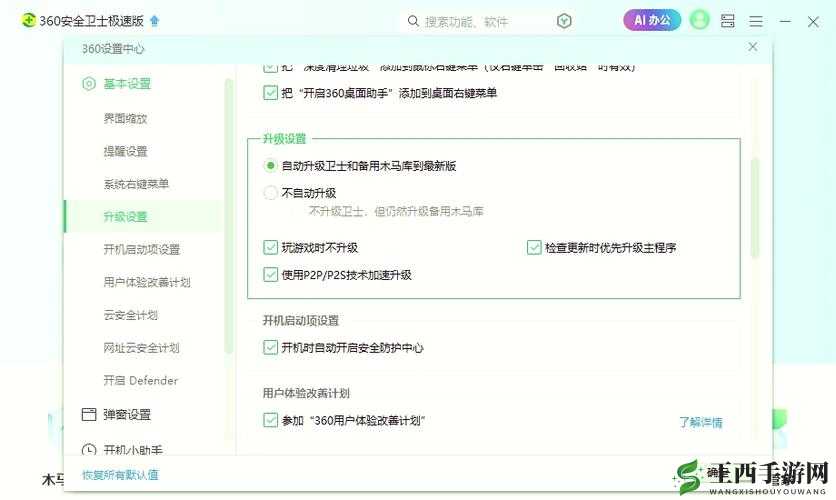The image size is (836, 500).
Task: Click 恢复所有默认值 link
Action: point(120,475)
